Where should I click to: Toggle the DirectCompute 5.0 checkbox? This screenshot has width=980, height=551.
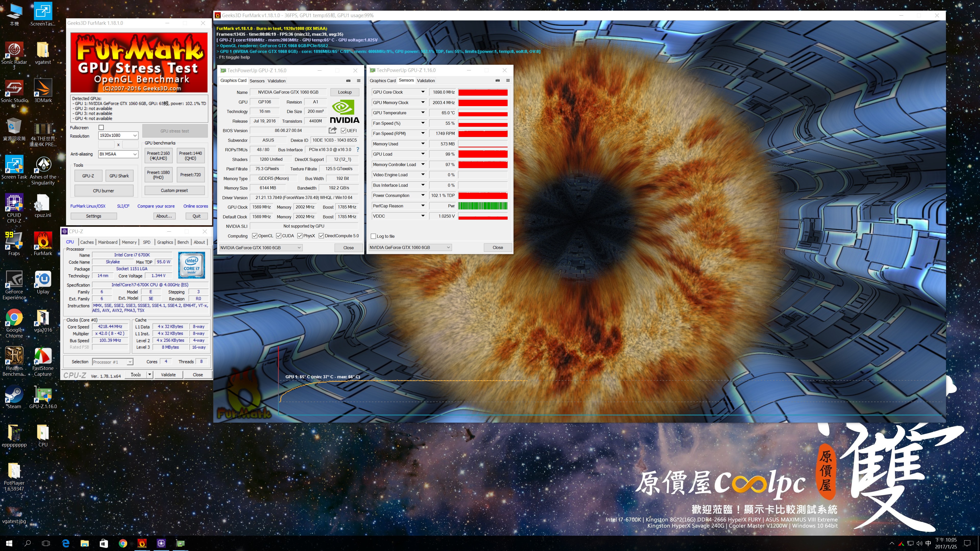321,236
